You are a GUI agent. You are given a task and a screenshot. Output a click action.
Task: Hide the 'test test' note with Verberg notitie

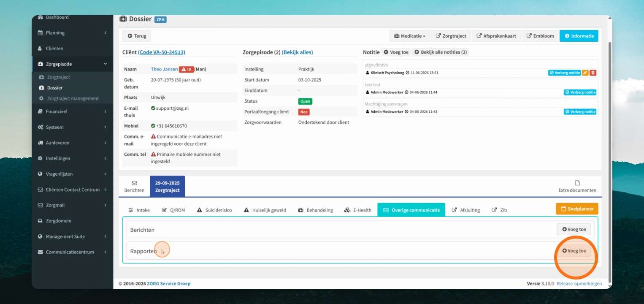(580, 92)
